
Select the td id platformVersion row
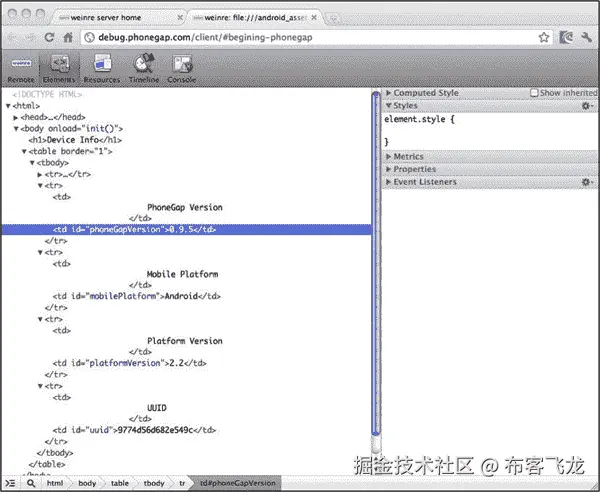coord(130,363)
